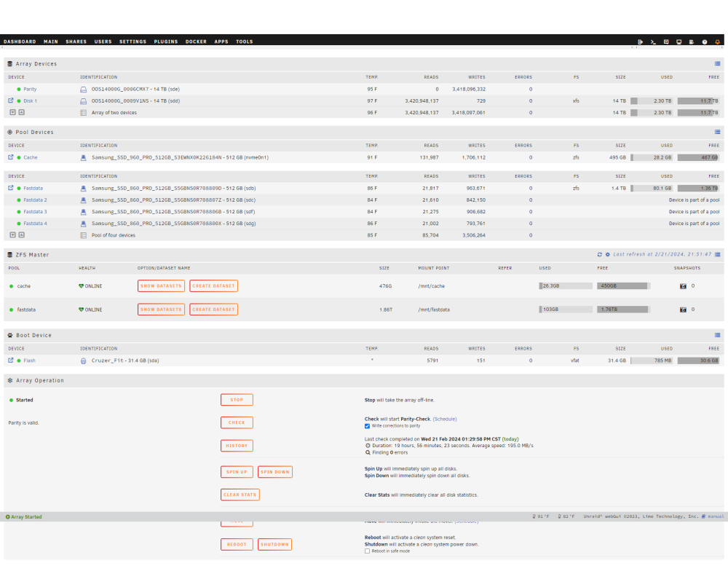Image resolution: width=728 pixels, height=571 pixels.
Task: Browse Disk 1 via its share icon
Action: [x=11, y=101]
